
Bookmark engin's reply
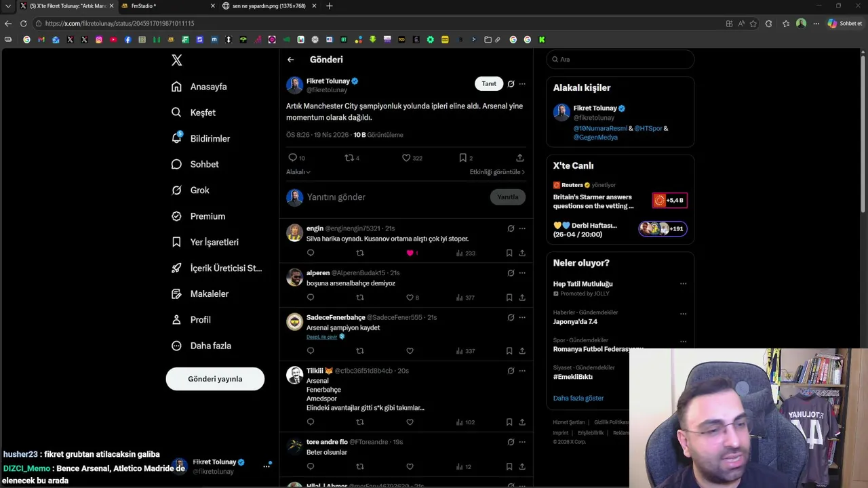point(509,253)
